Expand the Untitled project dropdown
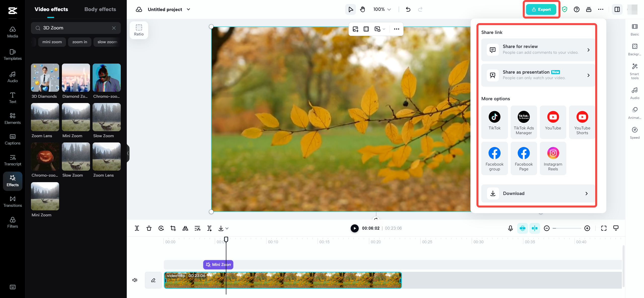The width and height of the screenshot is (644, 298). click(188, 10)
